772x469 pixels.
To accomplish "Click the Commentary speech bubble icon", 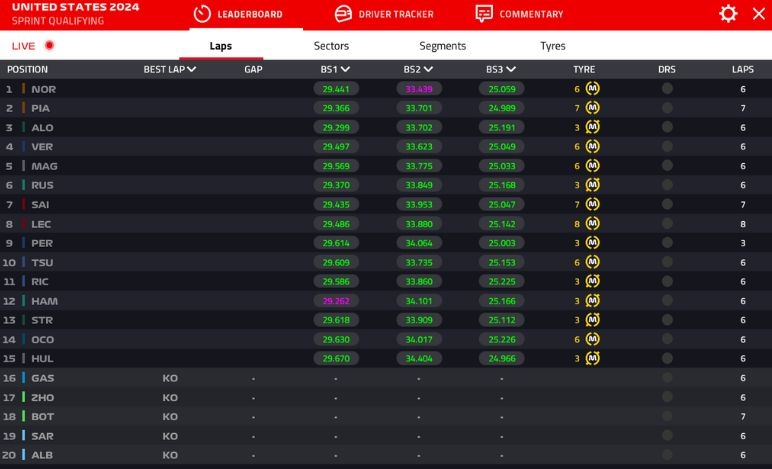I will tap(484, 14).
